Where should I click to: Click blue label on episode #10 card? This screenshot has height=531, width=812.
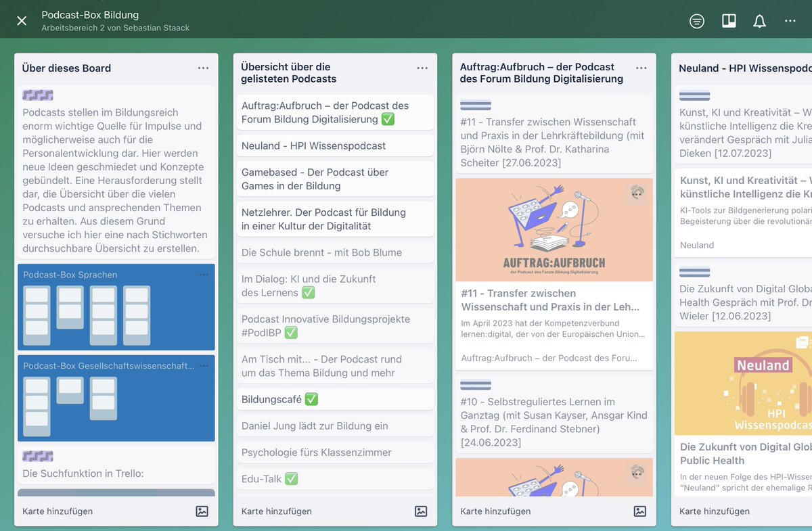[x=476, y=385]
